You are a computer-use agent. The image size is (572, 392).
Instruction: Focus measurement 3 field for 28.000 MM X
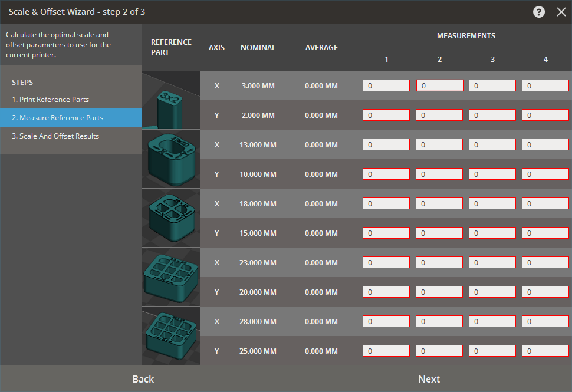492,322
